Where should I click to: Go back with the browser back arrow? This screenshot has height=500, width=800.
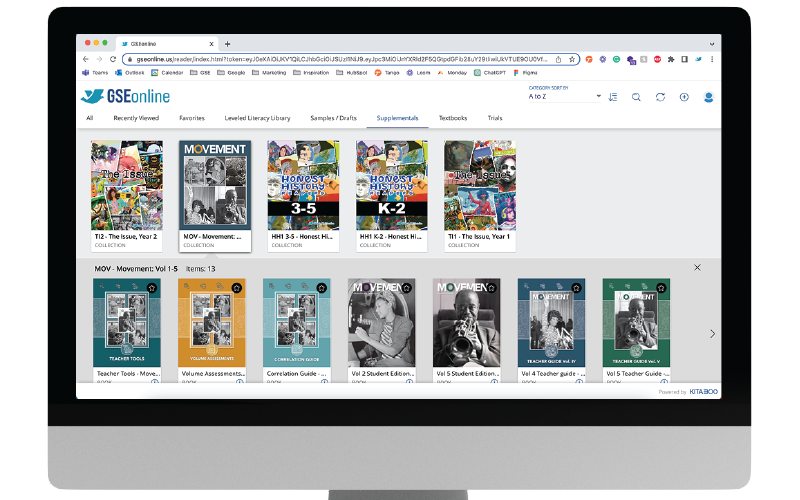click(86, 59)
